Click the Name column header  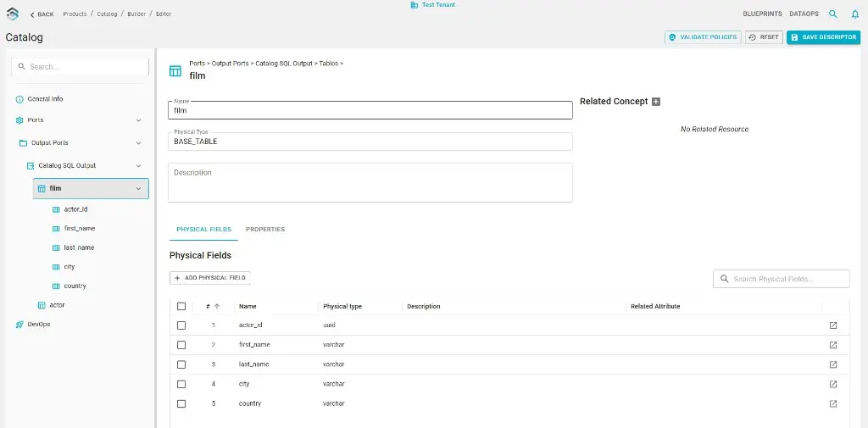248,306
